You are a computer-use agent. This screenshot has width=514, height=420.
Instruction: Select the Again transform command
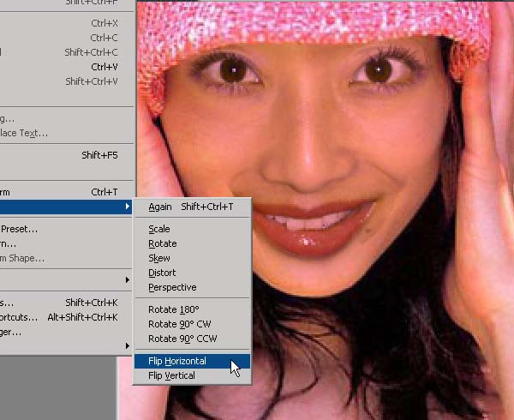(x=192, y=207)
